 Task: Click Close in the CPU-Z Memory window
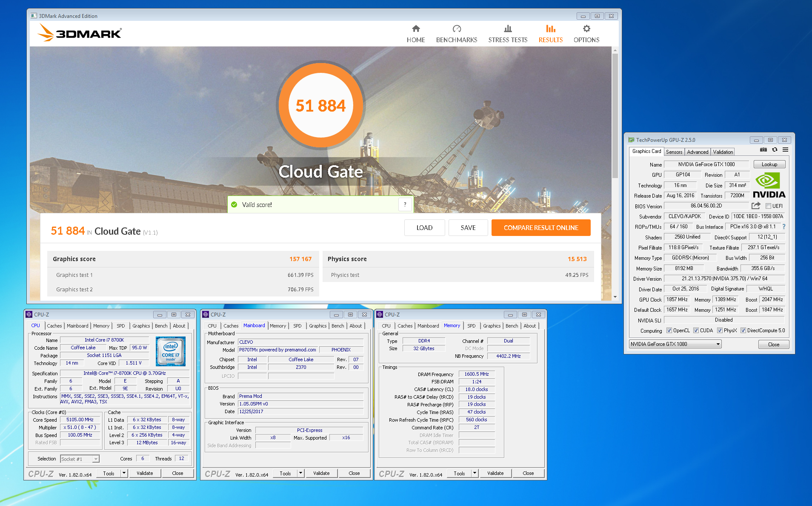pos(528,473)
